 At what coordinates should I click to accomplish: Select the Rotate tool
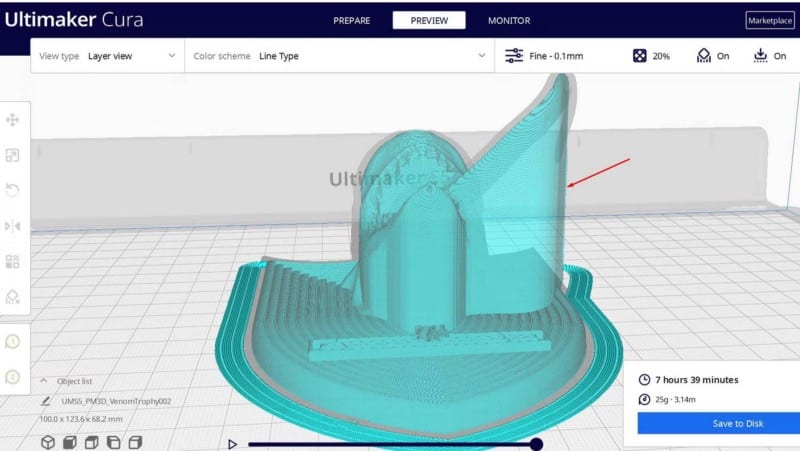pos(13,190)
